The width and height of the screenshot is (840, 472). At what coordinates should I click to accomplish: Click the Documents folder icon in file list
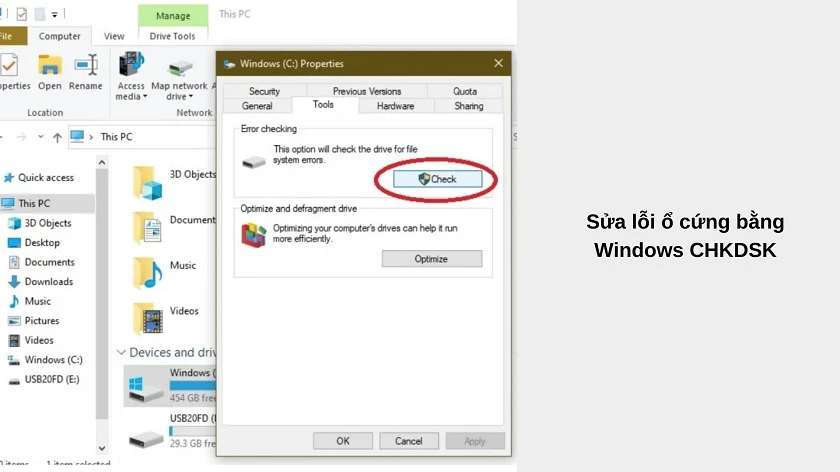(147, 228)
